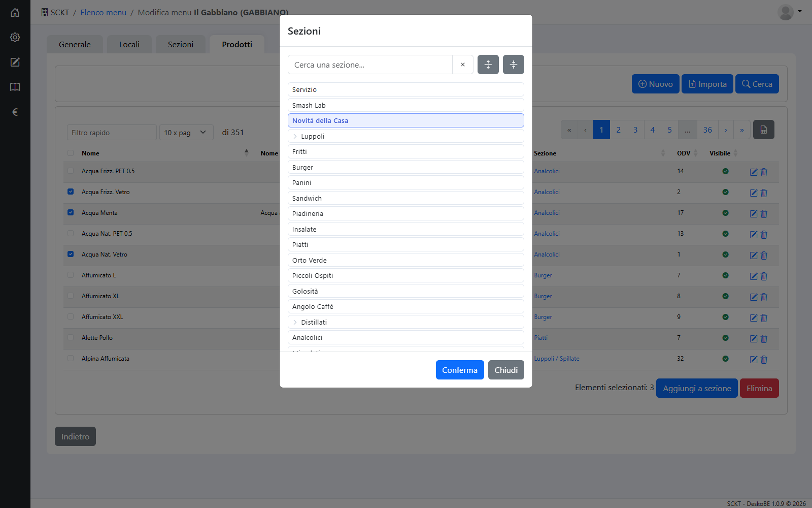Select the Analcolici section in dialog

(406, 337)
